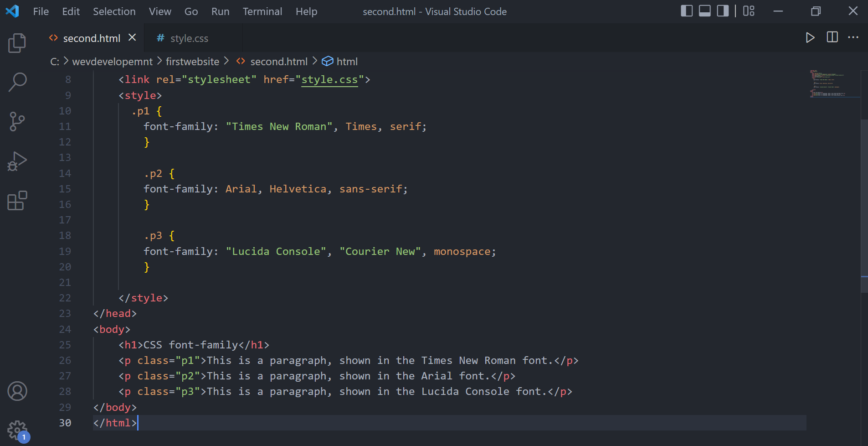868x446 pixels.
Task: Open the Run and Debug view
Action: (x=17, y=161)
